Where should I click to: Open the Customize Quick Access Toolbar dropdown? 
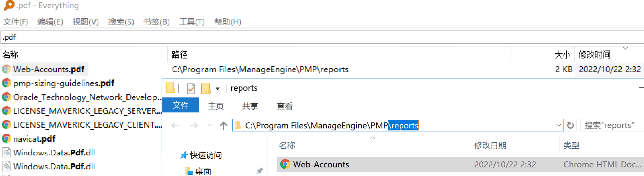click(218, 89)
